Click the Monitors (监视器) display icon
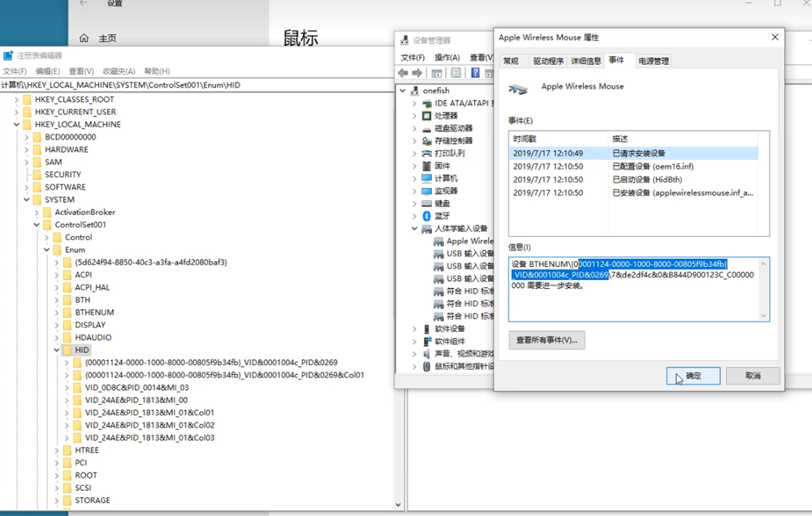 [x=426, y=191]
